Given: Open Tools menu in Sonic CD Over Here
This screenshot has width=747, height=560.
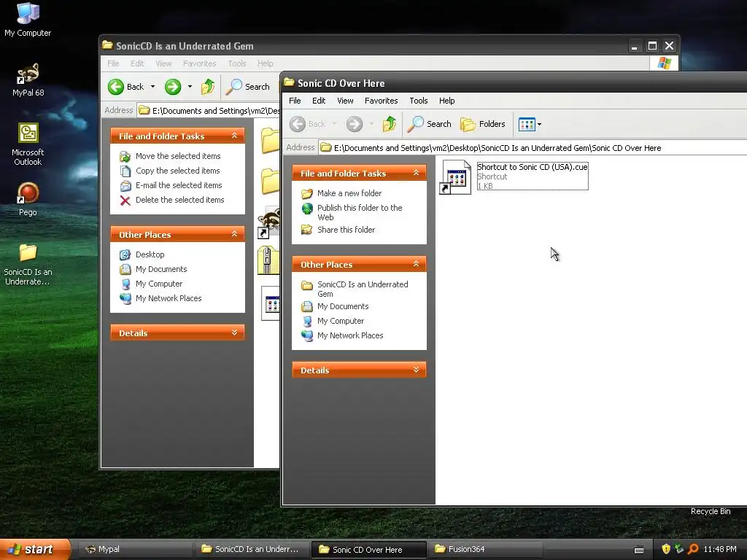Looking at the screenshot, I should coord(419,101).
